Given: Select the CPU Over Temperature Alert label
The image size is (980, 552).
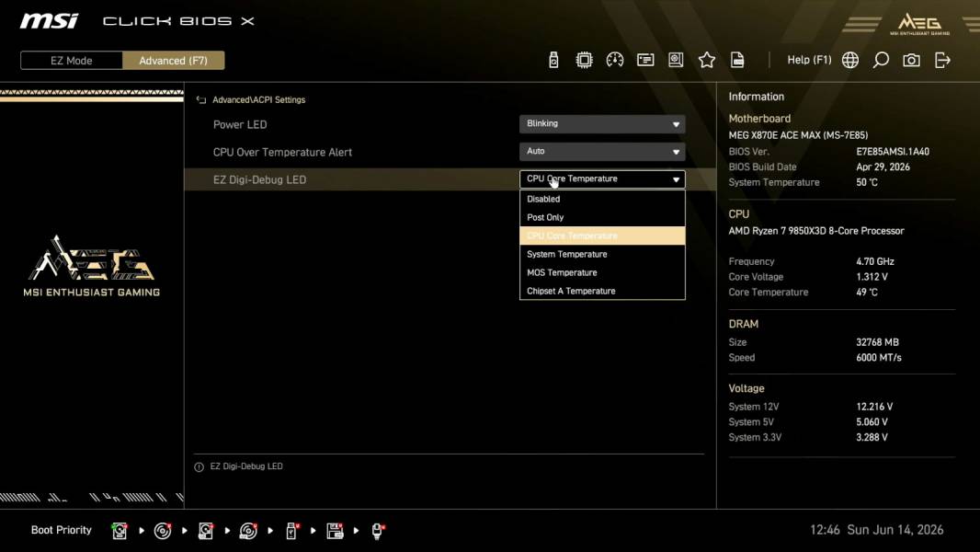Looking at the screenshot, I should [x=282, y=152].
